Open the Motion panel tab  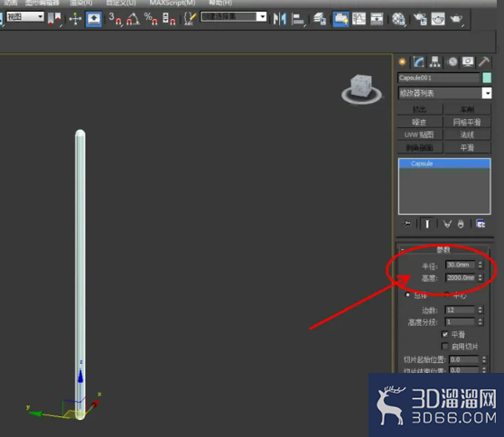tap(453, 61)
